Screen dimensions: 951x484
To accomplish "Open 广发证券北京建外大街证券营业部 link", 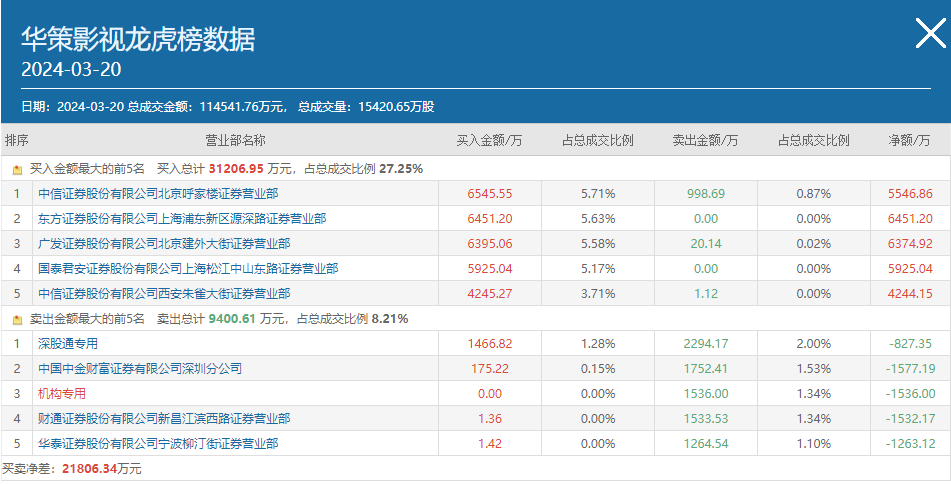I will point(164,244).
